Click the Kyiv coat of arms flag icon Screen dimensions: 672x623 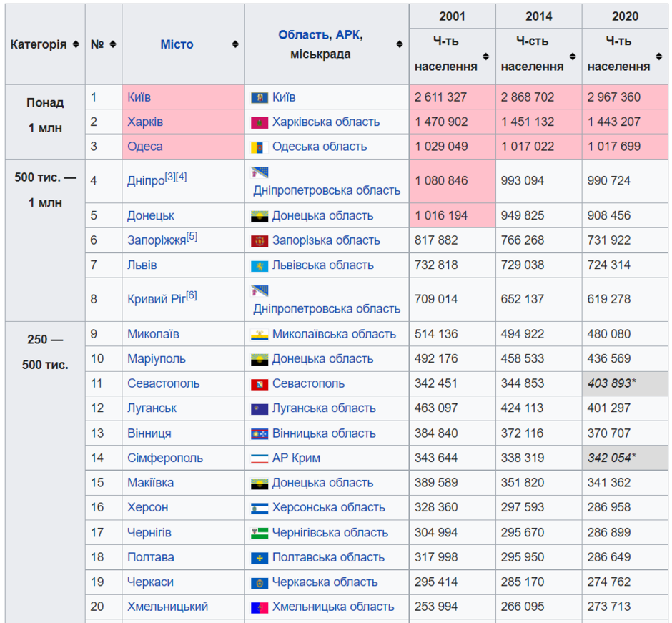[260, 98]
